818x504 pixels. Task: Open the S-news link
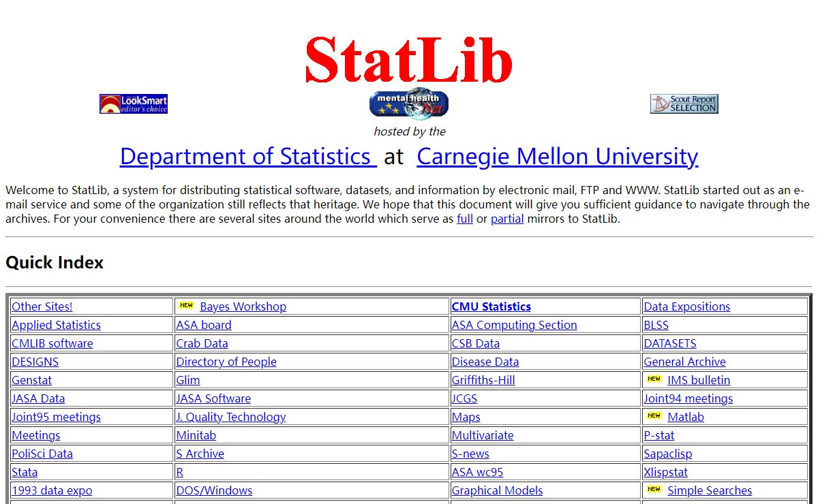(x=470, y=454)
